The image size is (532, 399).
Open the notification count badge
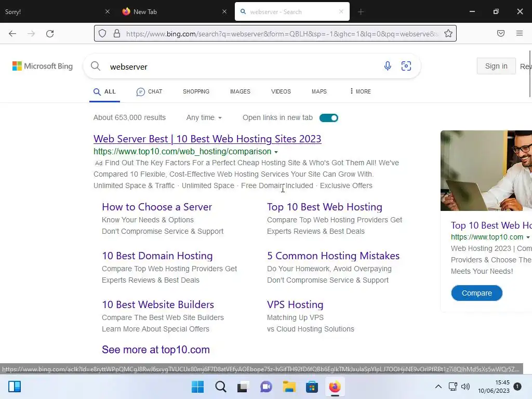517,386
